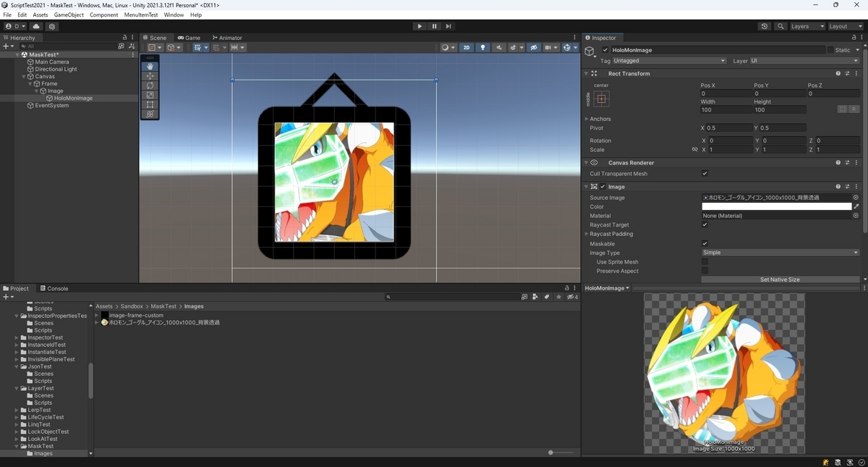The width and height of the screenshot is (868, 467).
Task: Click the Play button
Action: [420, 26]
